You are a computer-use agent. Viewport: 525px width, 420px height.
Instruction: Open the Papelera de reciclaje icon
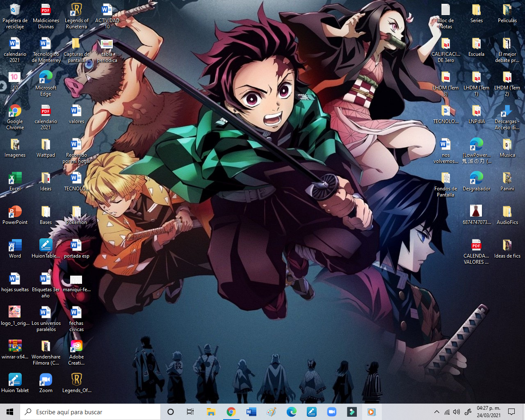[x=15, y=16]
